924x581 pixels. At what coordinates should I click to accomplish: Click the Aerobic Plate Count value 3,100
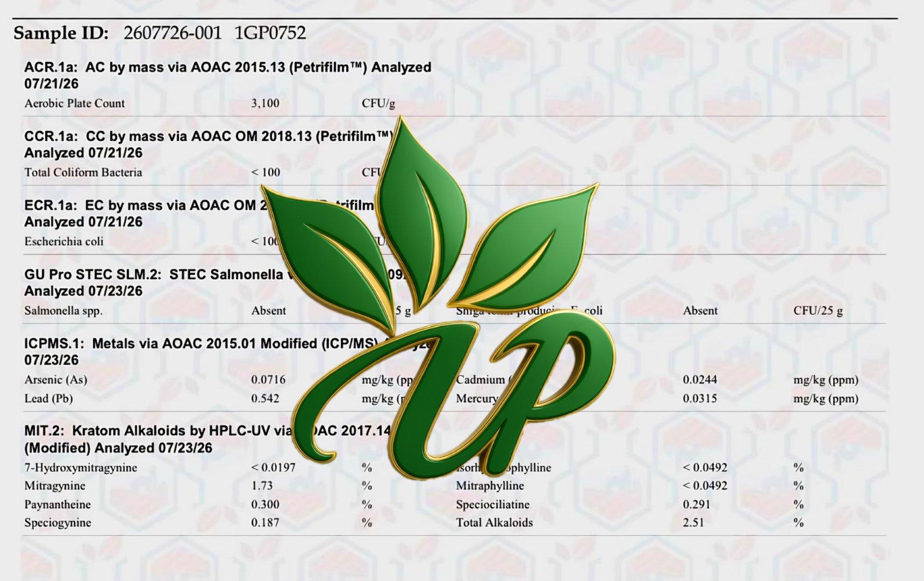pos(266,103)
